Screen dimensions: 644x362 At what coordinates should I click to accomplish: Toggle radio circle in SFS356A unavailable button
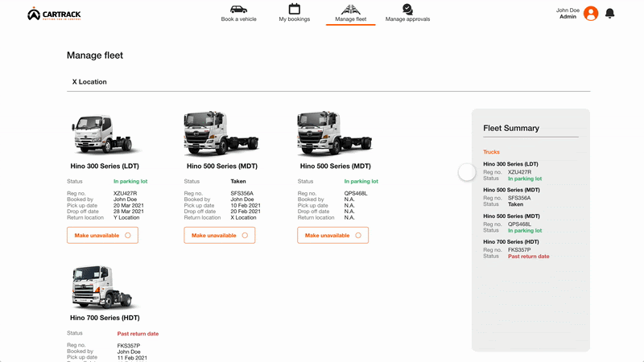click(x=245, y=235)
